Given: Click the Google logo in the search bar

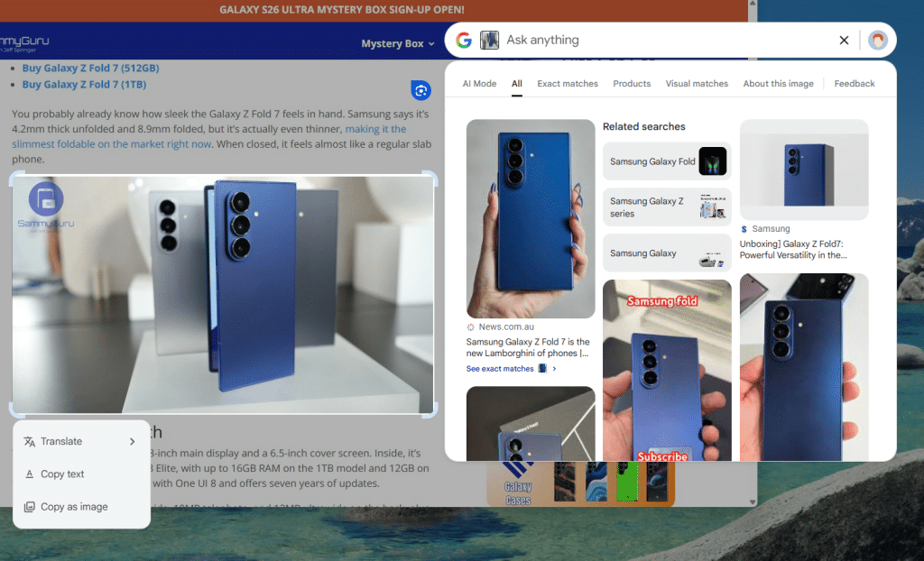Looking at the screenshot, I should tap(464, 40).
